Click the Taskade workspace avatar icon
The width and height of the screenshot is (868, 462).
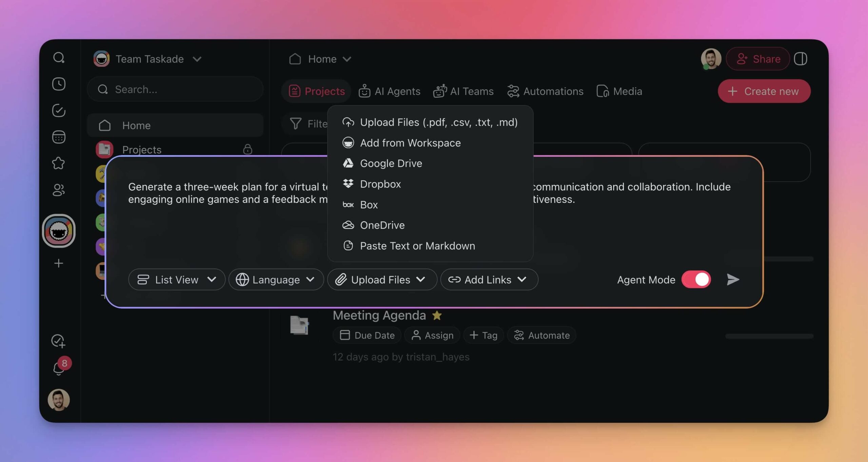pos(59,232)
